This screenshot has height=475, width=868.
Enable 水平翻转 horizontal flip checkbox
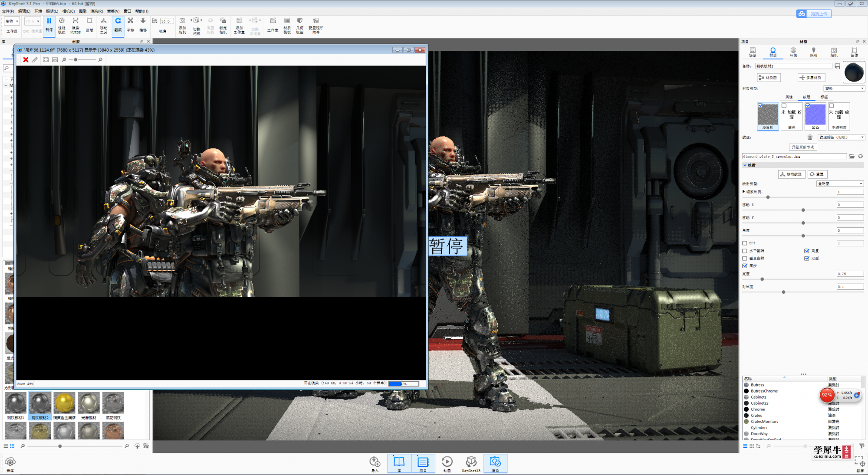click(x=745, y=251)
